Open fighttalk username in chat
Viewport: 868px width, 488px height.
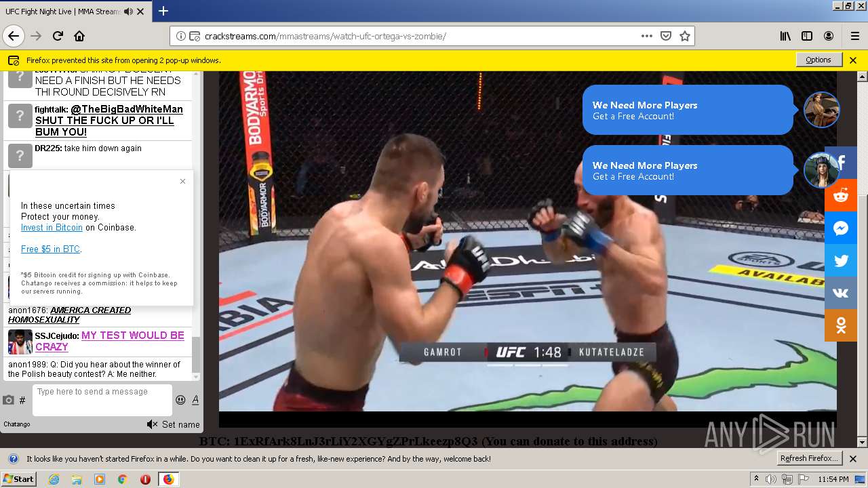pos(51,110)
